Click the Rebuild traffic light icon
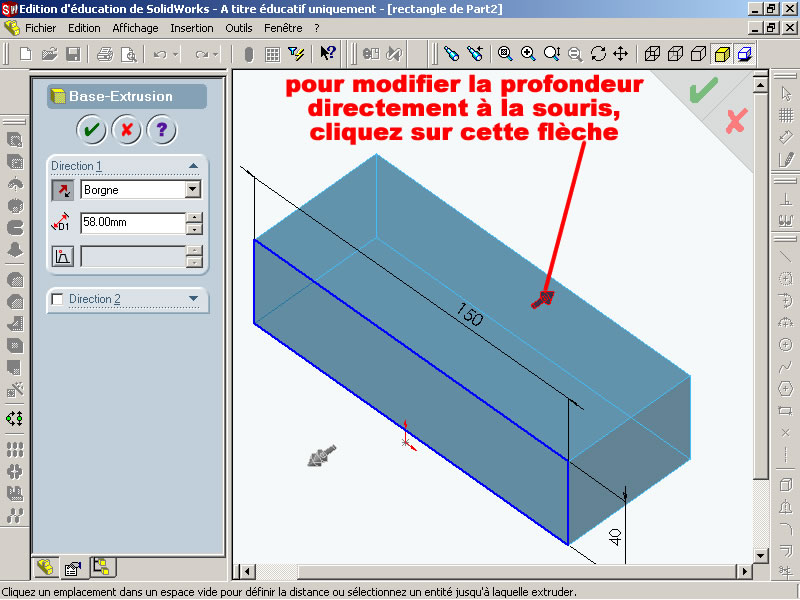Viewport: 800px width, 600px height. 249,54
